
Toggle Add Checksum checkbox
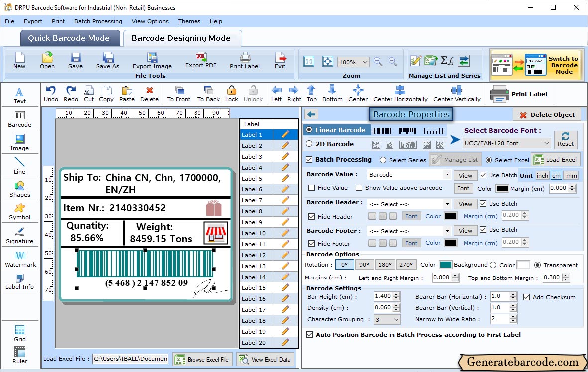pyautogui.click(x=526, y=297)
